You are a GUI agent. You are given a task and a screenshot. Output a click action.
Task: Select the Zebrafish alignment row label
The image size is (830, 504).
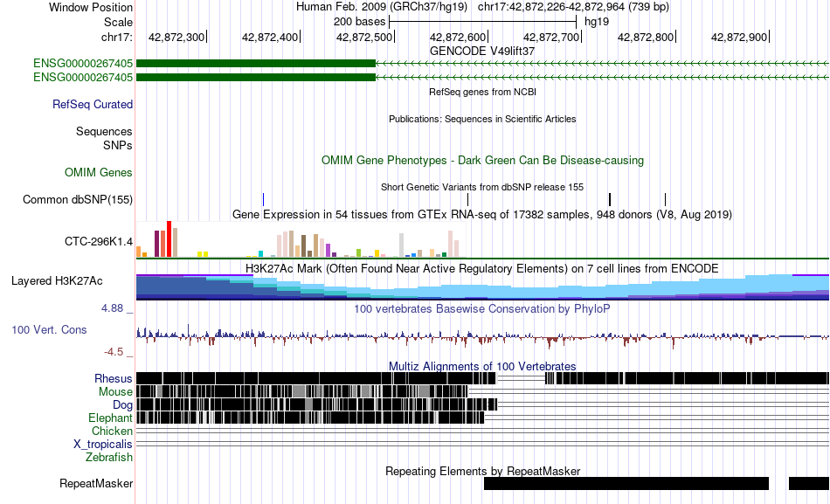point(109,457)
